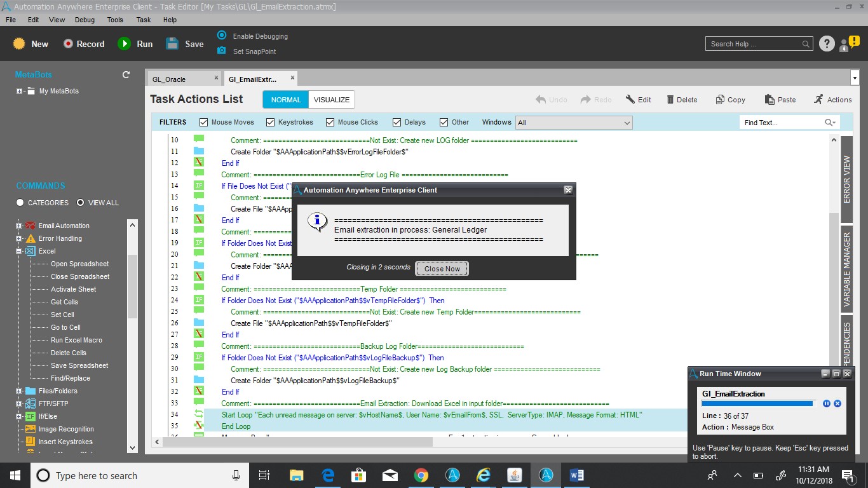This screenshot has width=868, height=488.
Task: Expand the If/Else command group
Action: (20, 416)
